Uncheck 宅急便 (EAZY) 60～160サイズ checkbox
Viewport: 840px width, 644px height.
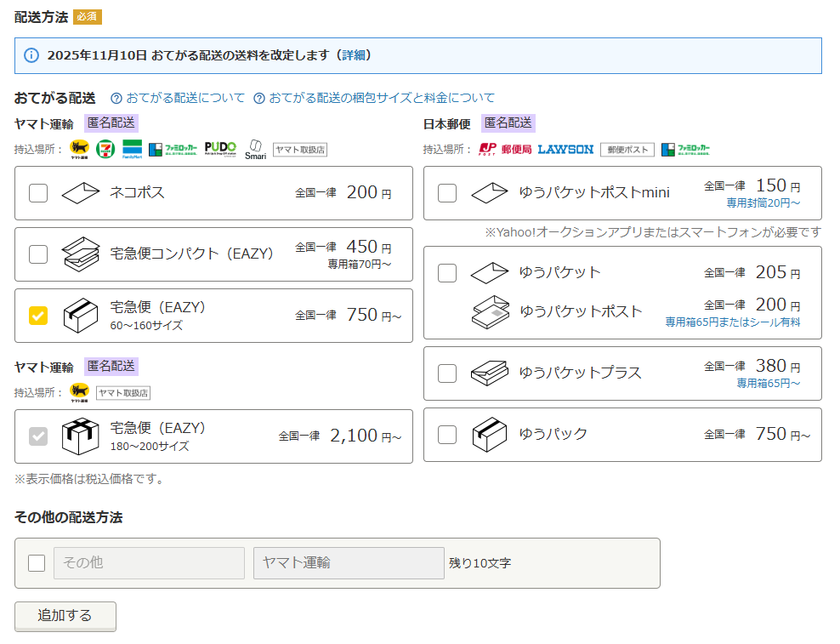[38, 316]
